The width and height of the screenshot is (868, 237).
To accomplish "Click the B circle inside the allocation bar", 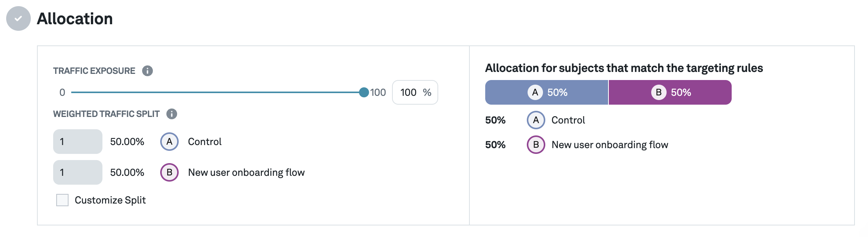I will (x=659, y=92).
